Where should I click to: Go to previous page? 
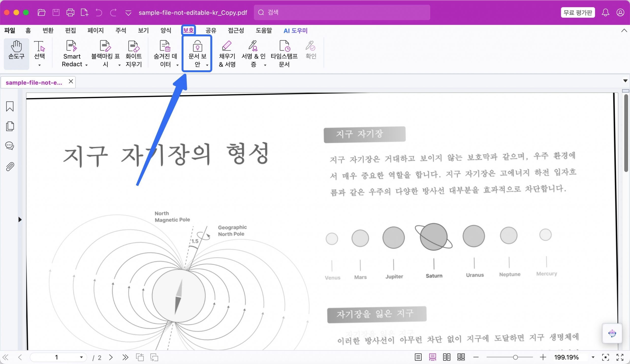pyautogui.click(x=20, y=357)
